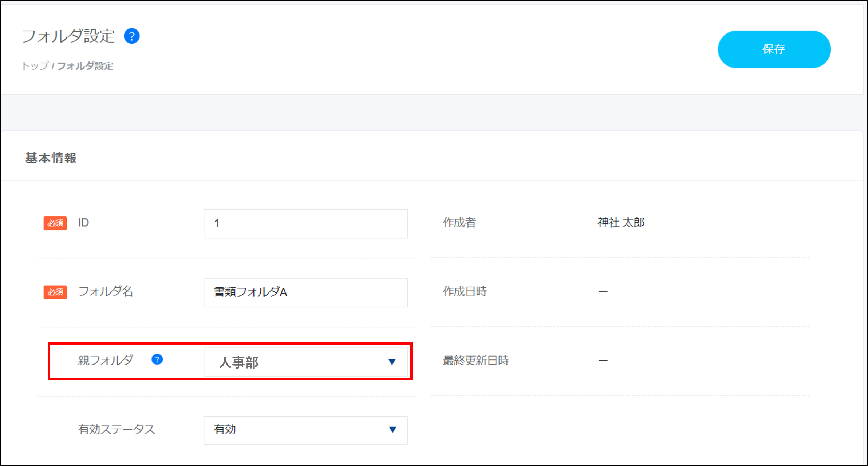This screenshot has width=868, height=466.
Task: Click into the ID input field
Action: pos(305,223)
